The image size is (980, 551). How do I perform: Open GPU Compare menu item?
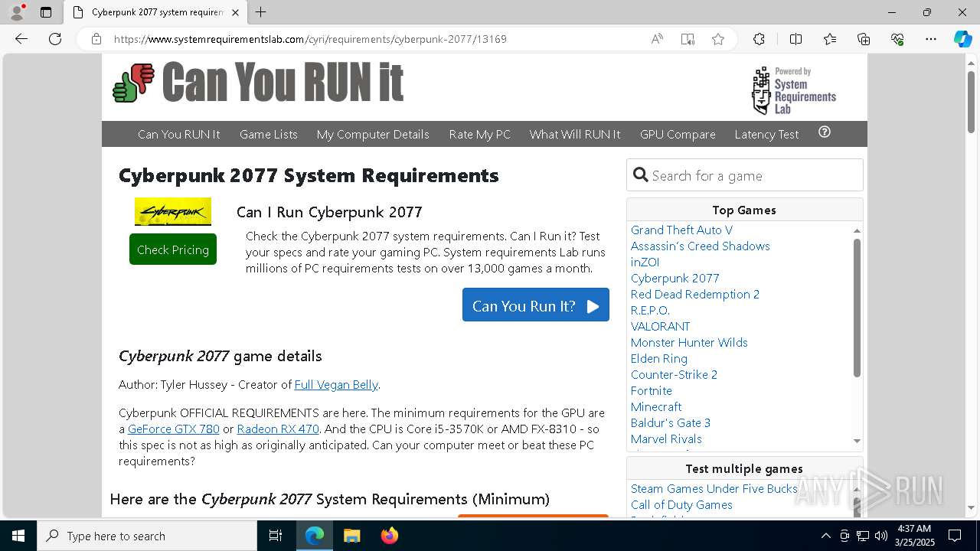click(678, 134)
